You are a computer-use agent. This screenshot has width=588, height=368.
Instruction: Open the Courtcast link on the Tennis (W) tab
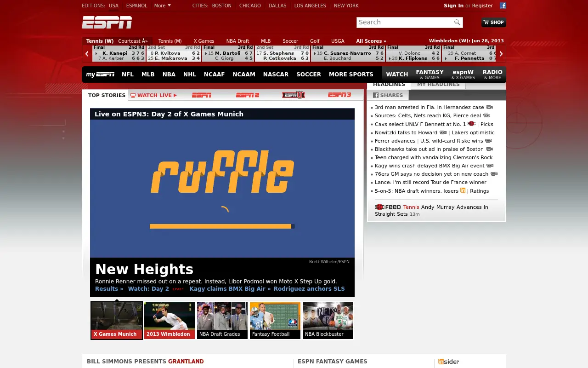pos(133,41)
